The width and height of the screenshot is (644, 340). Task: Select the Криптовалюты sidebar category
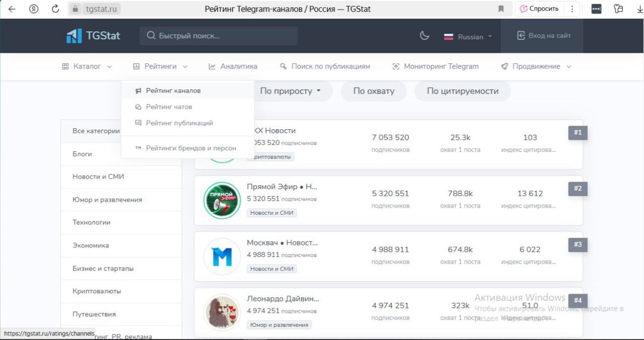pos(121,291)
